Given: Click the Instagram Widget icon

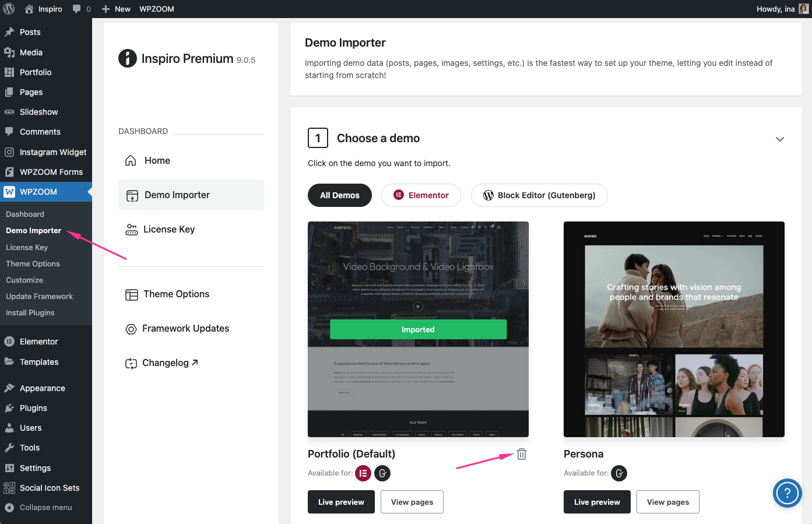Looking at the screenshot, I should coord(9,152).
